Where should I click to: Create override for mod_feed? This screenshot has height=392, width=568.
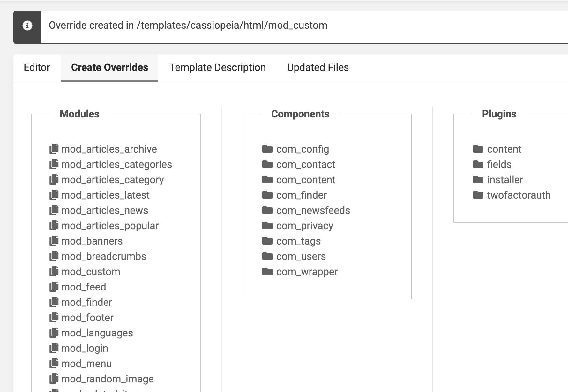click(x=84, y=287)
